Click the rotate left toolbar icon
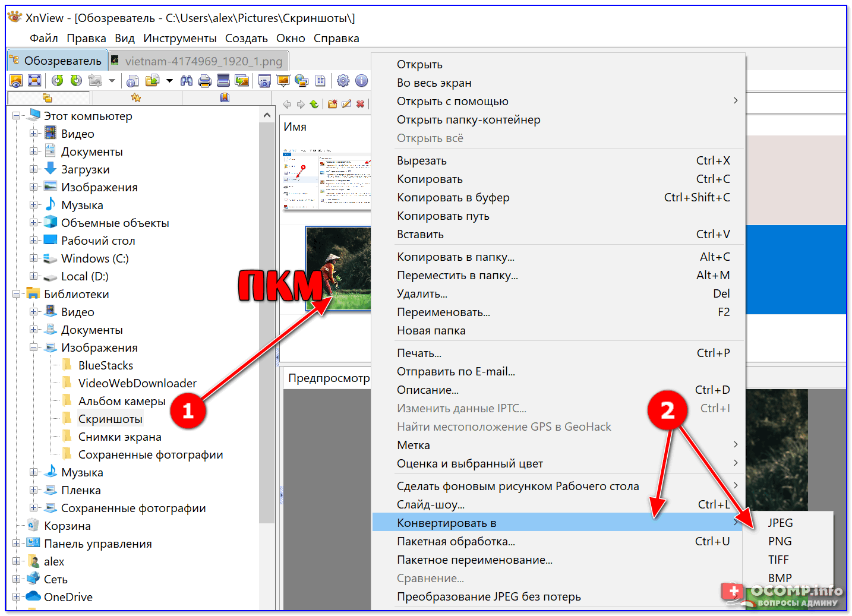 coord(57,81)
